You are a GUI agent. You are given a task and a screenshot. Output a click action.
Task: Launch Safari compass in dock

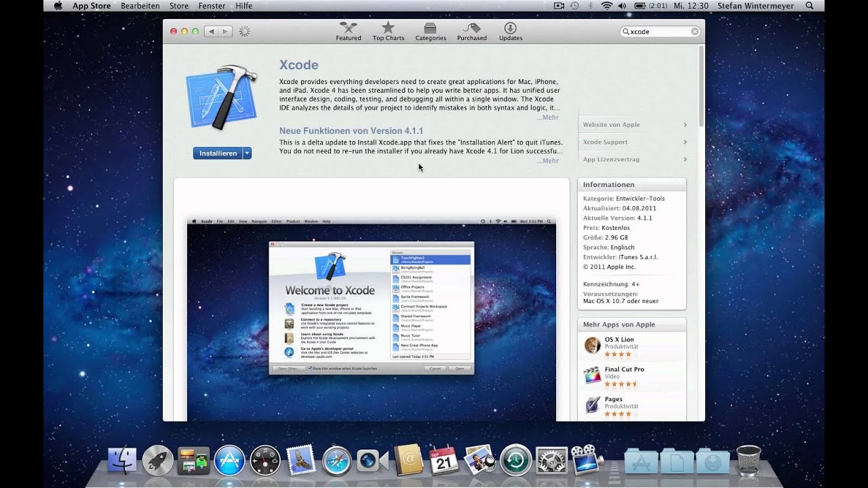click(337, 460)
